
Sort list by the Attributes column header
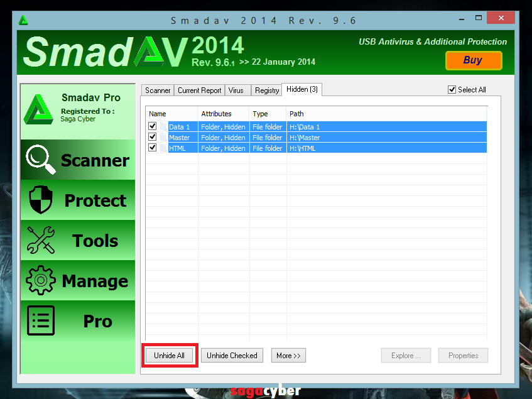click(x=224, y=114)
